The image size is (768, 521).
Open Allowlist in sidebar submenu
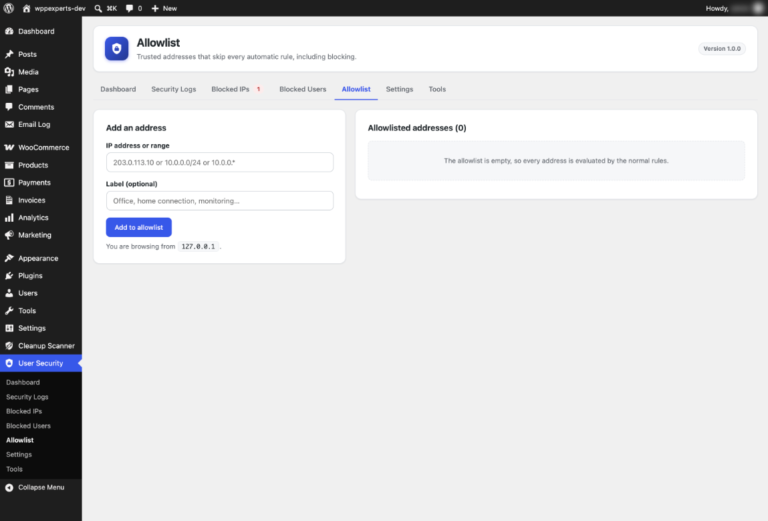(20, 440)
